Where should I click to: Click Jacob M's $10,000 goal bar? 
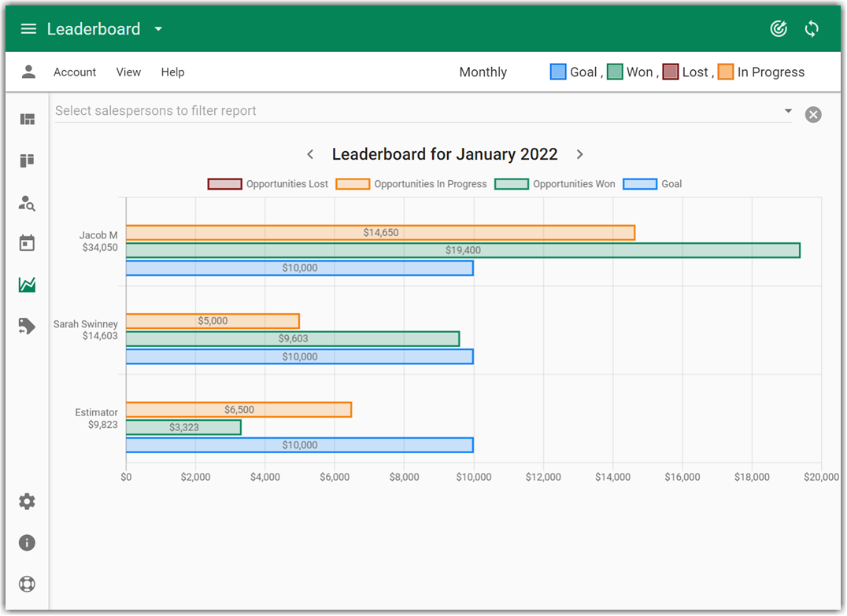click(300, 268)
